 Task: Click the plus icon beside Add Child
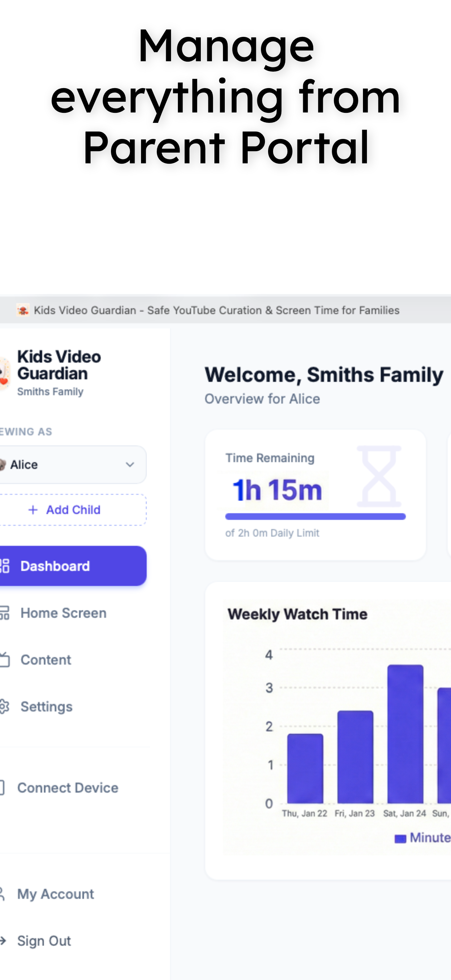[x=33, y=510]
